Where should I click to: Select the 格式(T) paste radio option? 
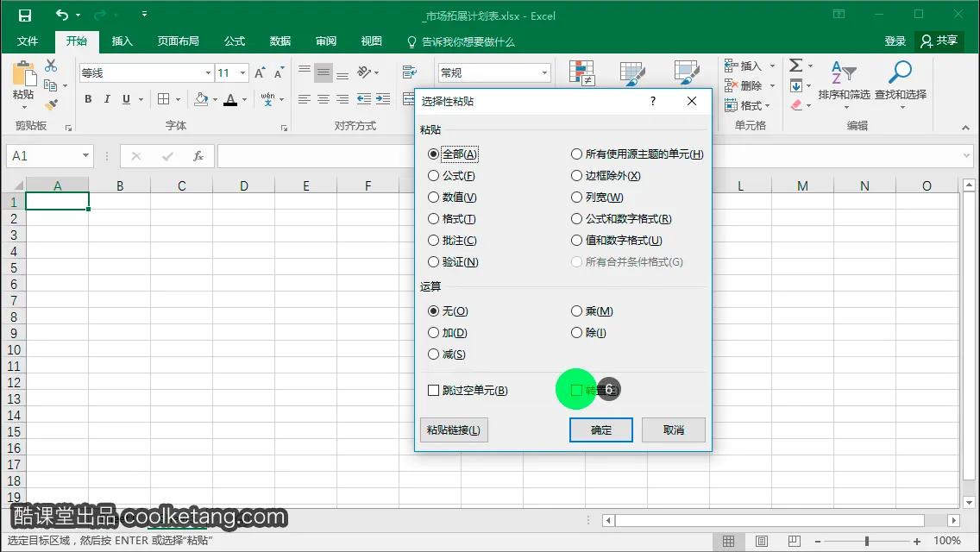click(451, 219)
